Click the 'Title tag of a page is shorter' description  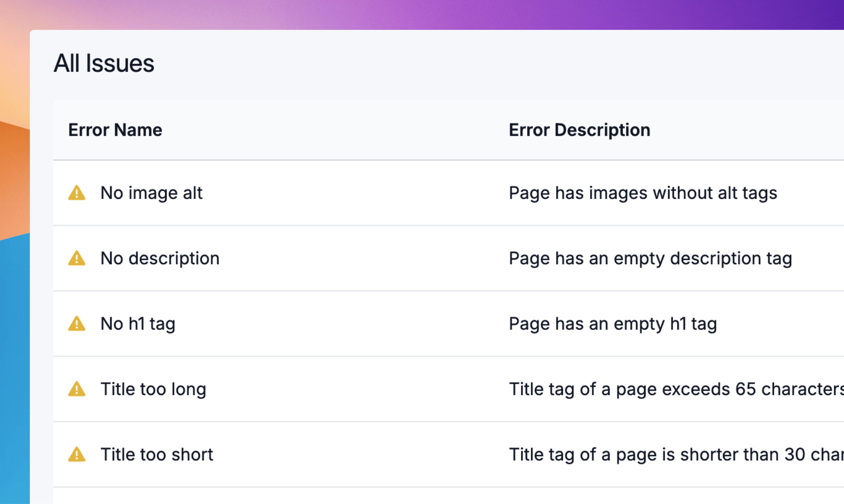(x=676, y=454)
